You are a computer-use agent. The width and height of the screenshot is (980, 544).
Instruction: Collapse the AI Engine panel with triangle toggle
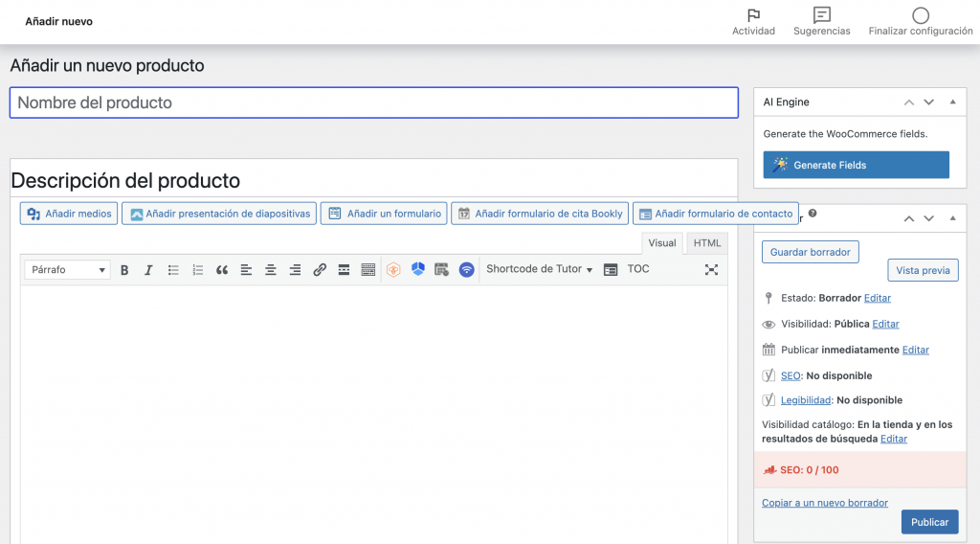click(952, 102)
